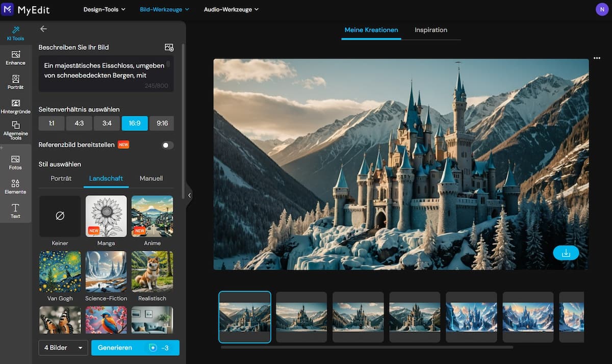This screenshot has width=612, height=364.
Task: Open the Enhance tools in sidebar
Action: pos(15,58)
